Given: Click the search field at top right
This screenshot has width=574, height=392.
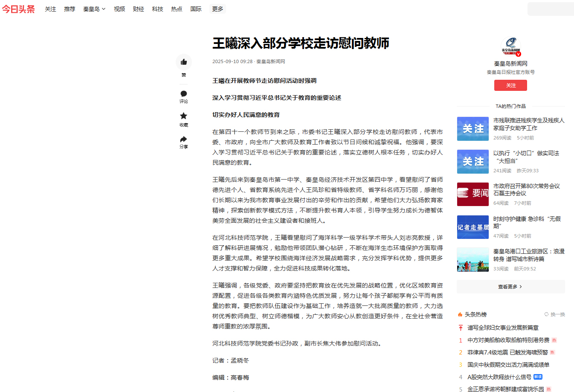Looking at the screenshot, I should coord(550,9).
